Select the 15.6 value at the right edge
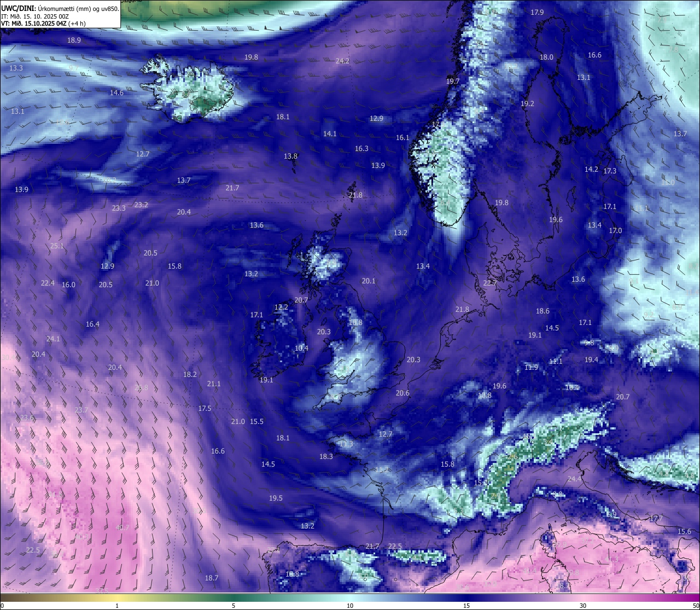The image size is (700, 610). (684, 531)
